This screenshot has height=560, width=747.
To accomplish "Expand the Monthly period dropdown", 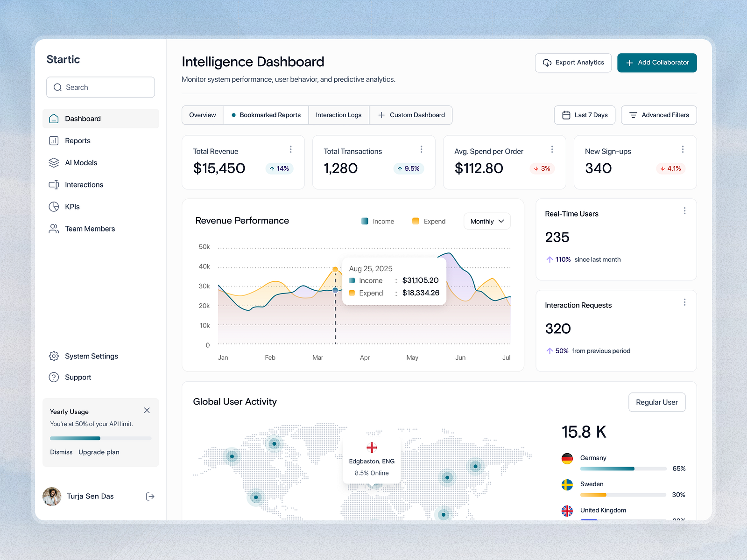I will click(x=486, y=221).
